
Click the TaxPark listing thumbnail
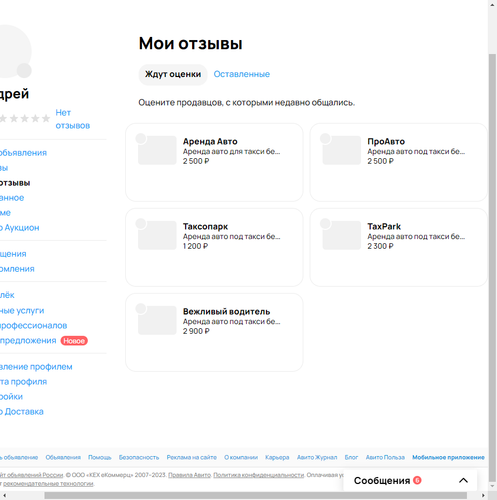click(x=342, y=235)
